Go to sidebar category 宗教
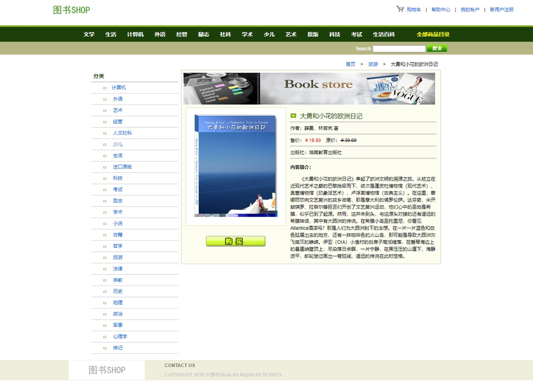 118,280
